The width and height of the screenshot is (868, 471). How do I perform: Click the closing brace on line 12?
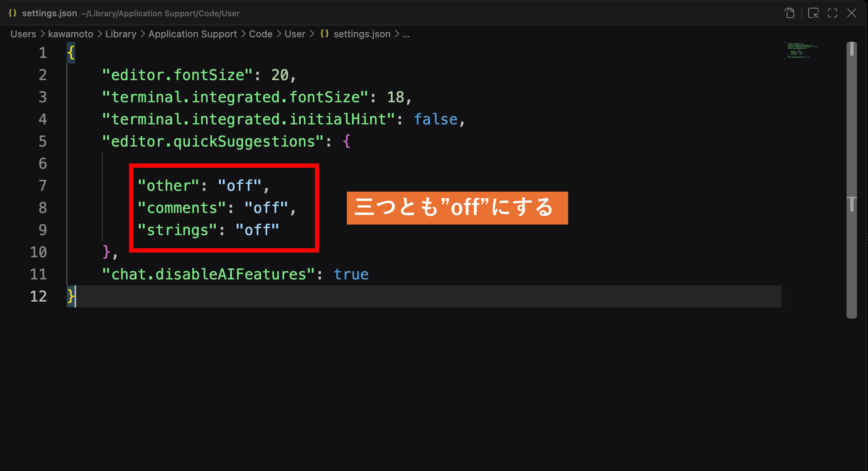pos(71,296)
